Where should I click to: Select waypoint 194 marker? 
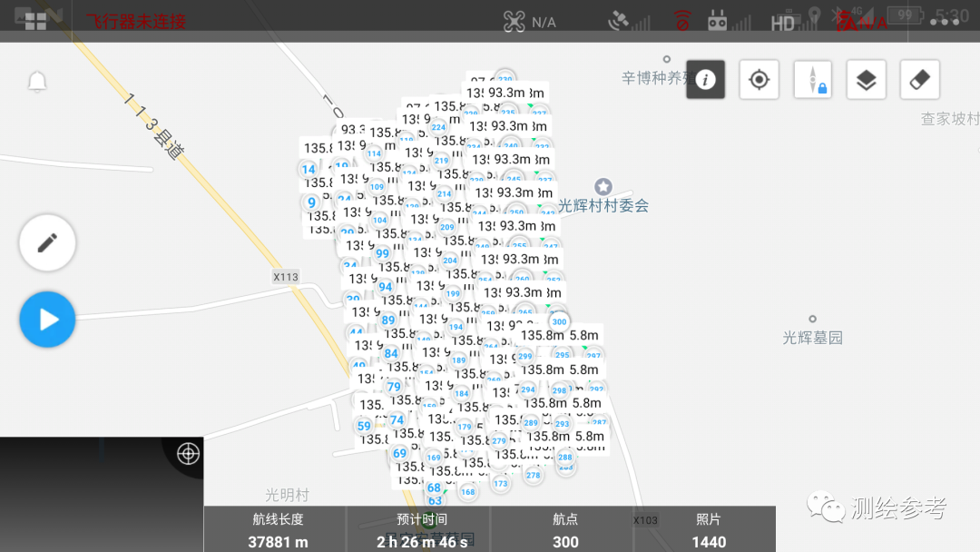pos(456,326)
